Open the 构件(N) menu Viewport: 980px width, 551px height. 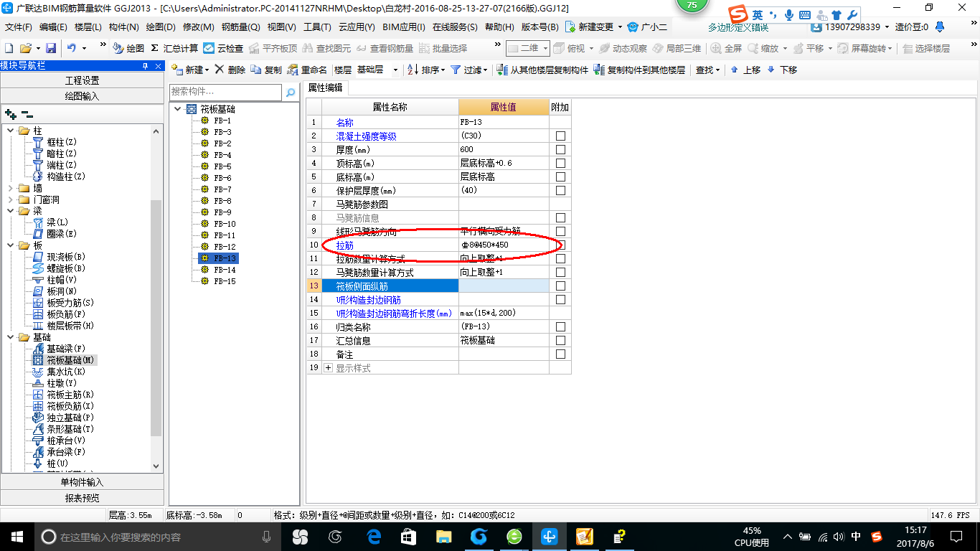123,27
